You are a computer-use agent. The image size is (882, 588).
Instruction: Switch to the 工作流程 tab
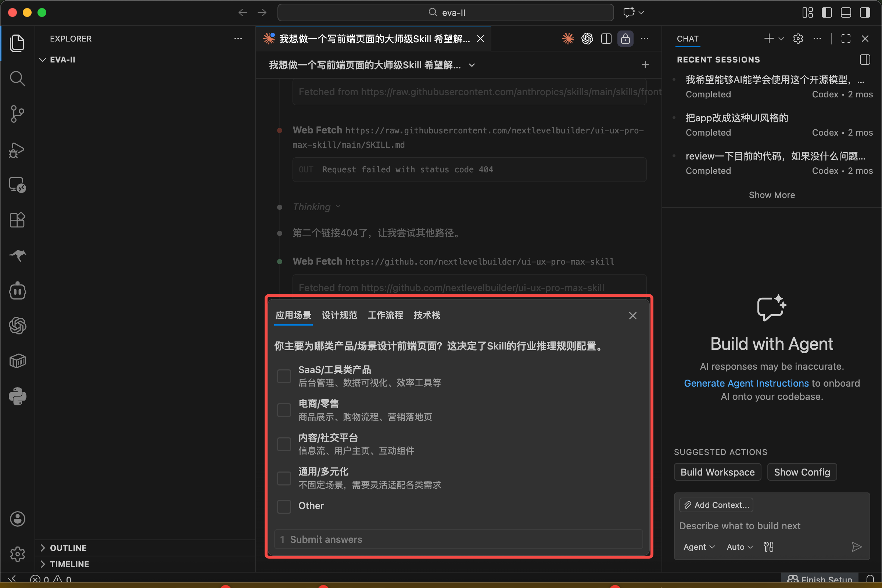click(x=386, y=315)
